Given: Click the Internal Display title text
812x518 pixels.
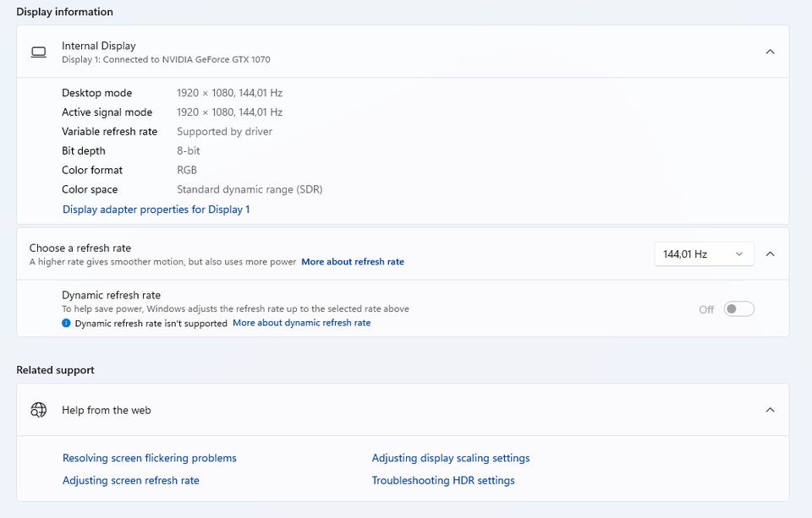Looking at the screenshot, I should coord(98,46).
